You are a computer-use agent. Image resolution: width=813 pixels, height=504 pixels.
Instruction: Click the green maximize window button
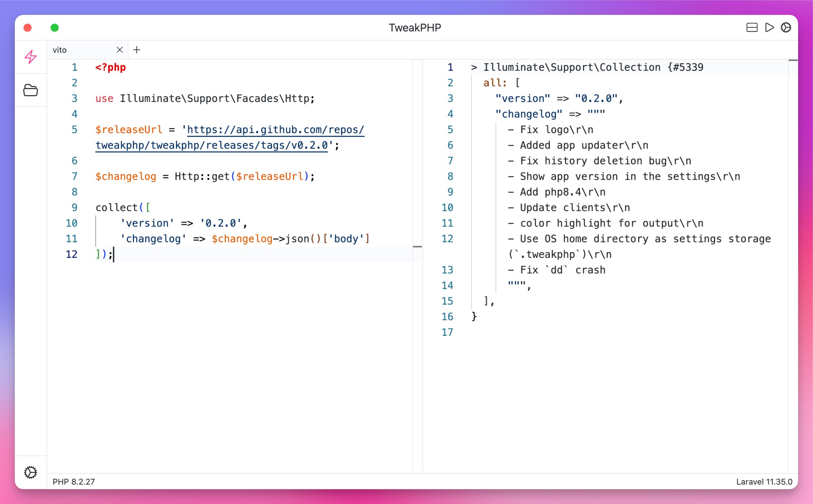(x=55, y=27)
